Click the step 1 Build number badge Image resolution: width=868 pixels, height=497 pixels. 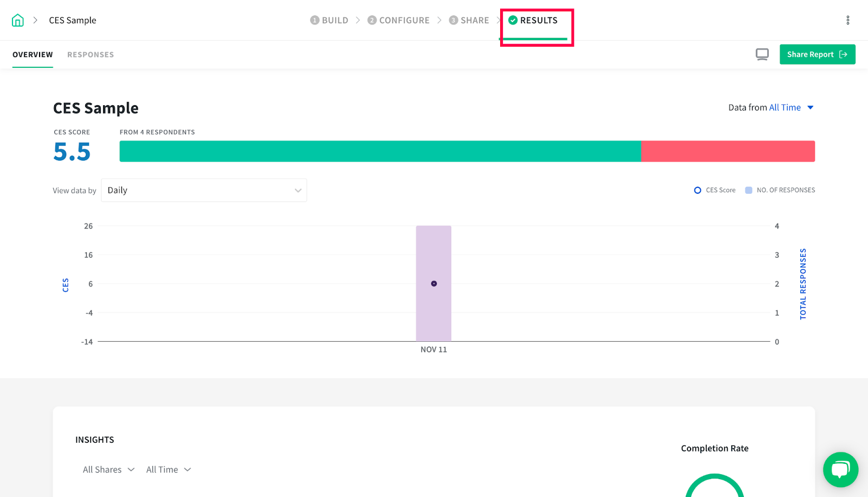tap(315, 20)
